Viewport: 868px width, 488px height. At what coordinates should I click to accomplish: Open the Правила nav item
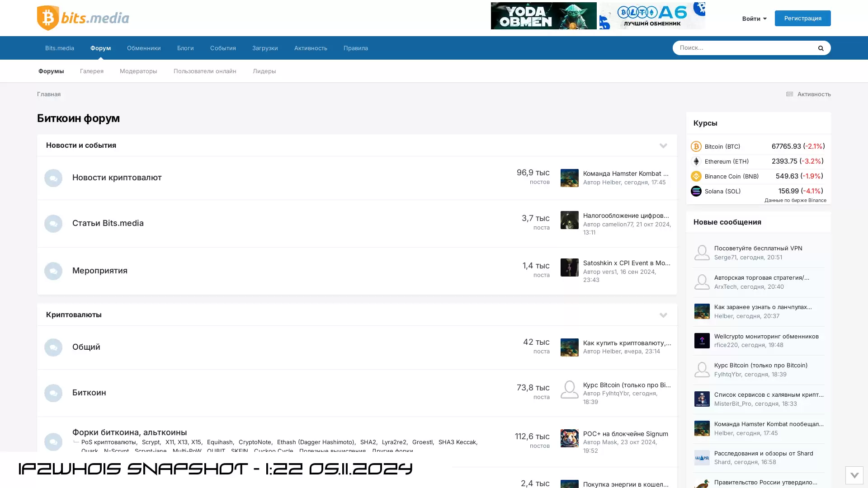pyautogui.click(x=355, y=48)
